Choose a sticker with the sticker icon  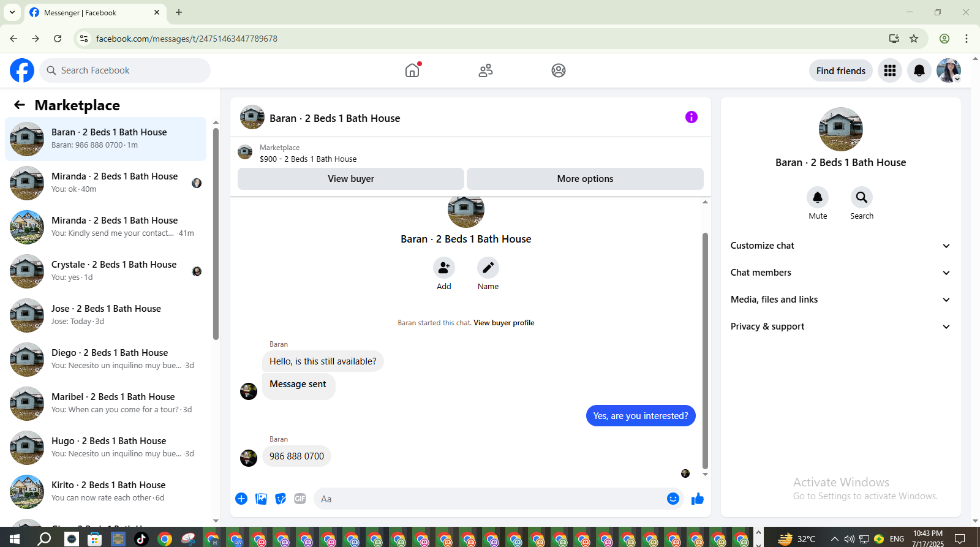pos(281,499)
